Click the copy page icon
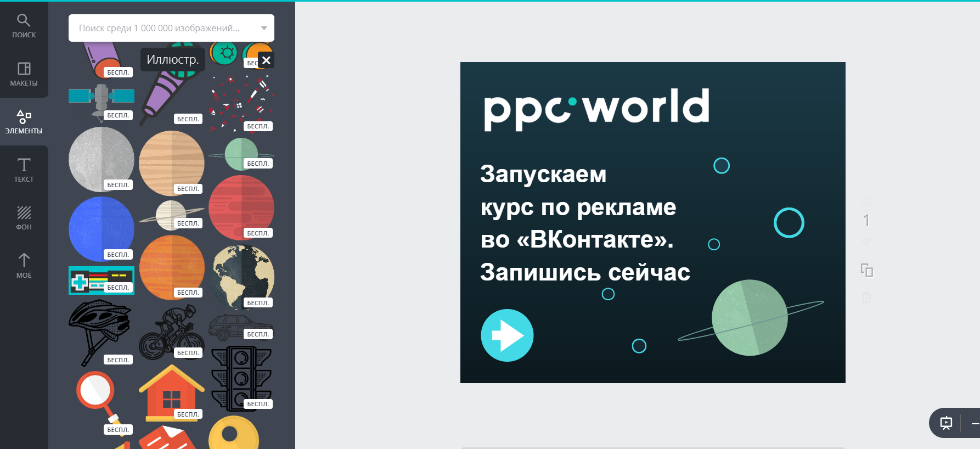Viewport: 980px width, 449px height. coord(866,270)
